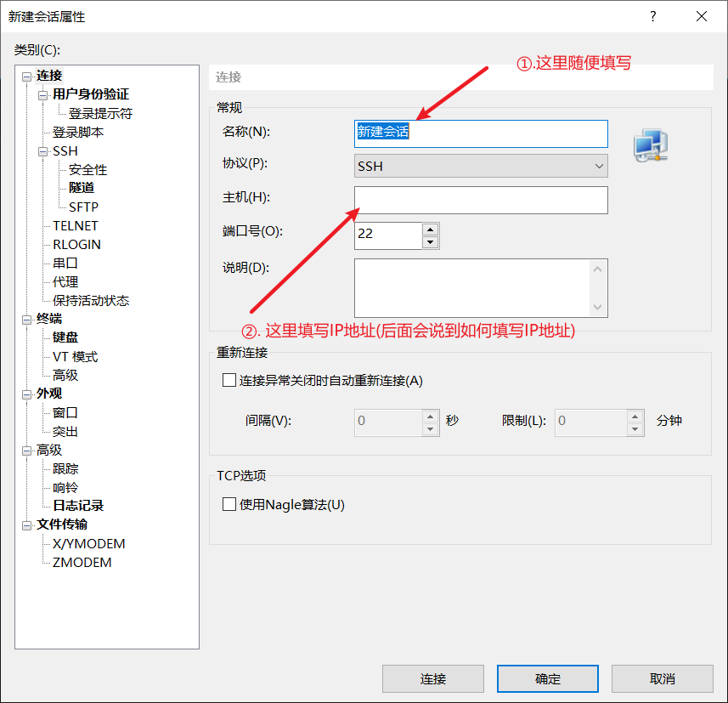Click inside the 主机 input field
The width and height of the screenshot is (728, 703).
click(x=481, y=201)
